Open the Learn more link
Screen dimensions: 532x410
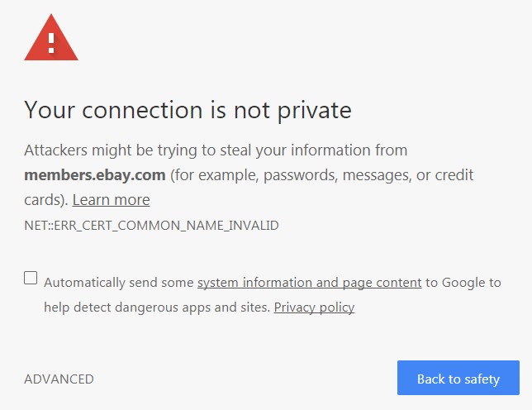pos(111,199)
